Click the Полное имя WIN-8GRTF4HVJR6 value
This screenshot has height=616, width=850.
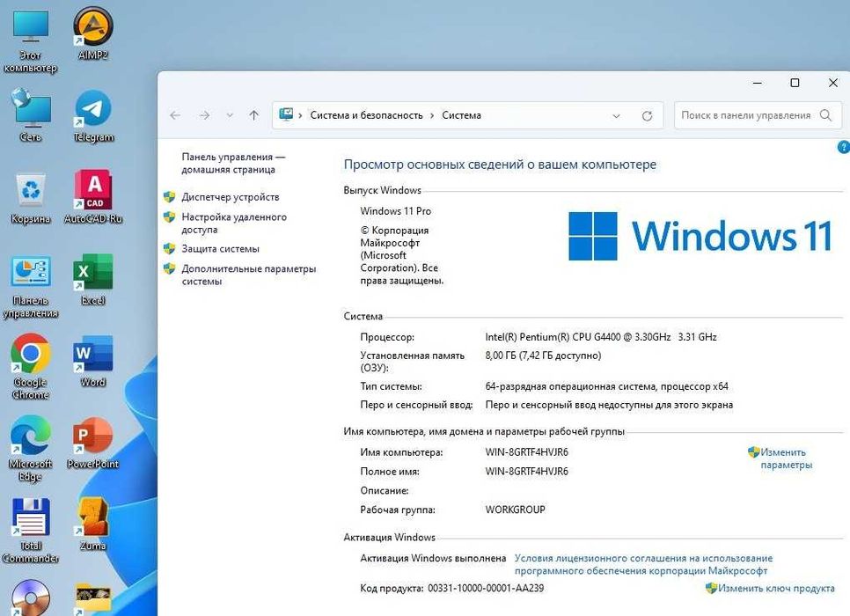click(526, 471)
